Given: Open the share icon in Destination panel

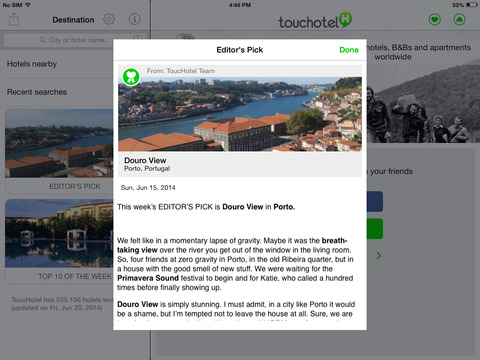Looking at the screenshot, I should click(14, 19).
